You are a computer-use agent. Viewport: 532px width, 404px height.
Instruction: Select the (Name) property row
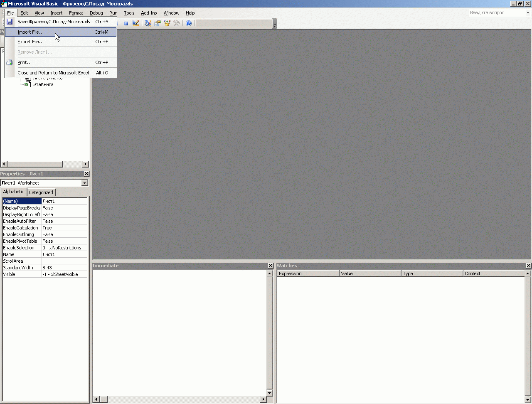tap(45, 201)
